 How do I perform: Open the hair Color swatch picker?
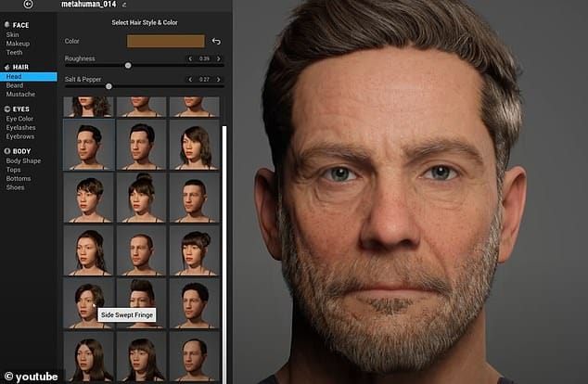click(164, 41)
